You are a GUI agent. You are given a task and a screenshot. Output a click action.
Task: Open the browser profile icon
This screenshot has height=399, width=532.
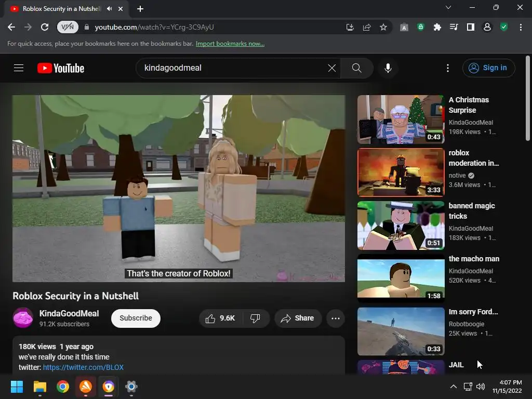pos(487,27)
